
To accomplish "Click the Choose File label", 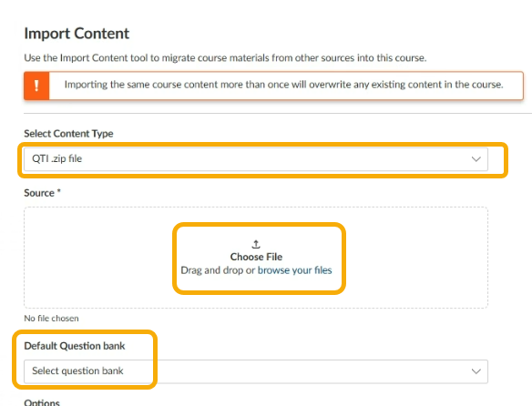I will click(256, 257).
